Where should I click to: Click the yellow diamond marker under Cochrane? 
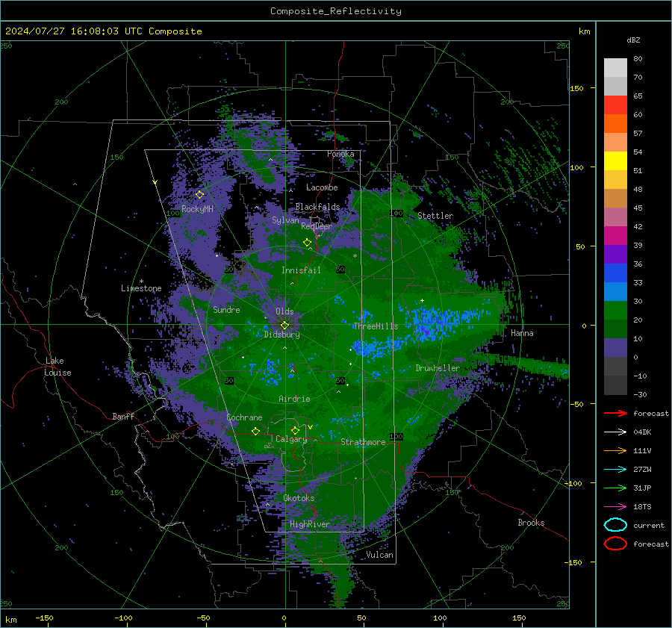click(256, 431)
